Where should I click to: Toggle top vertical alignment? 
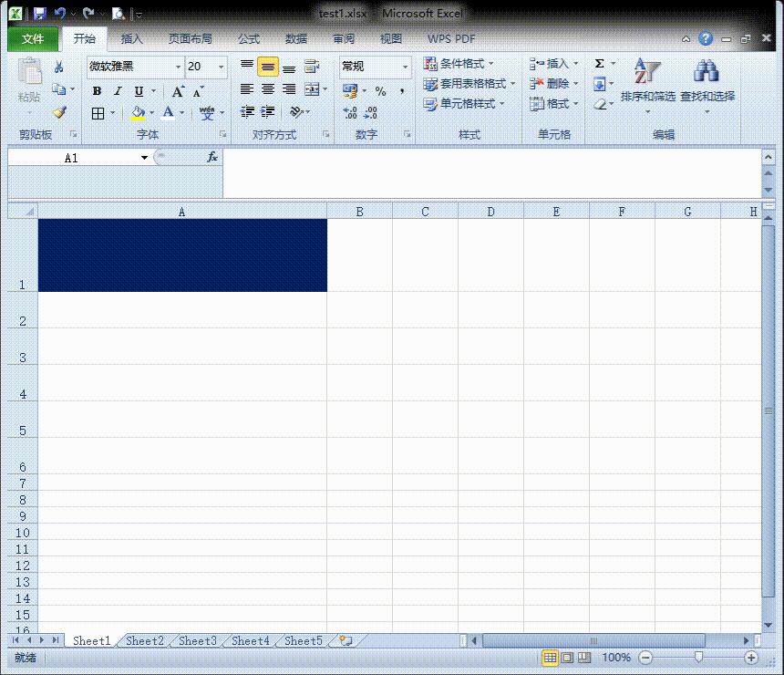247,66
